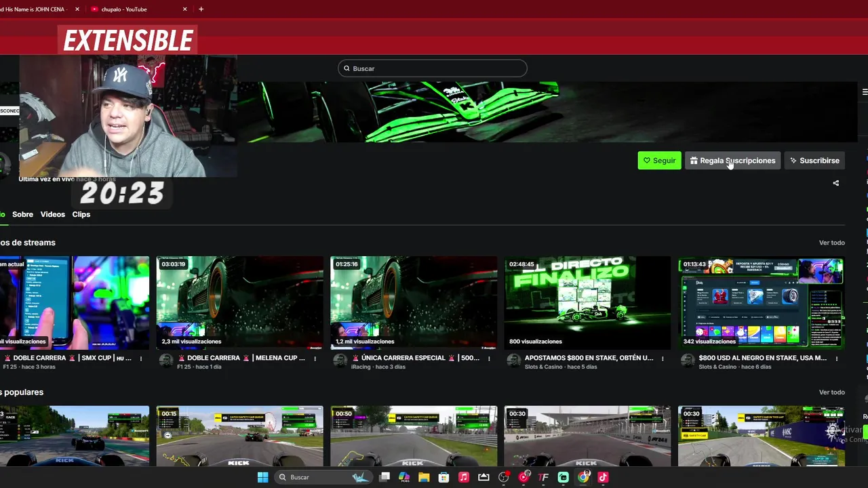Click title ÚNICA CARRERA ESPECIAL
Viewport: 868px width, 488px height.
[x=416, y=358]
